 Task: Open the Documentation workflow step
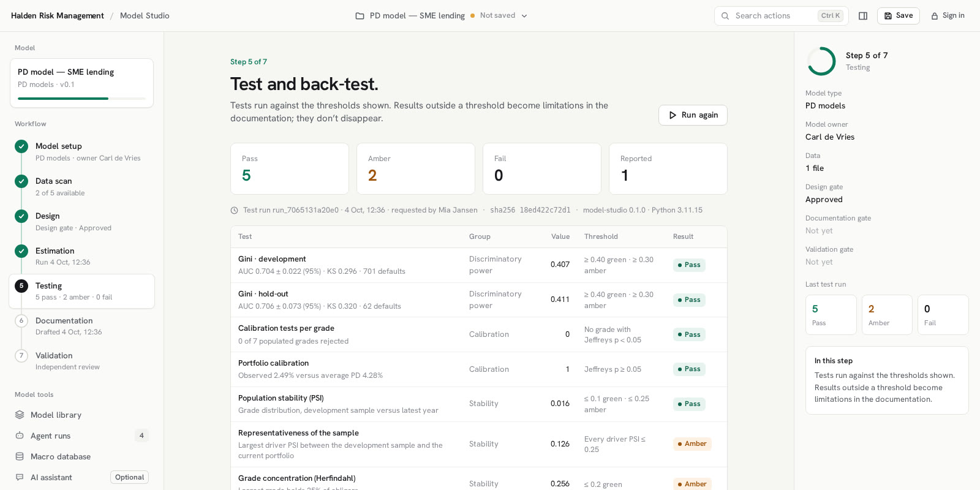tap(81, 326)
